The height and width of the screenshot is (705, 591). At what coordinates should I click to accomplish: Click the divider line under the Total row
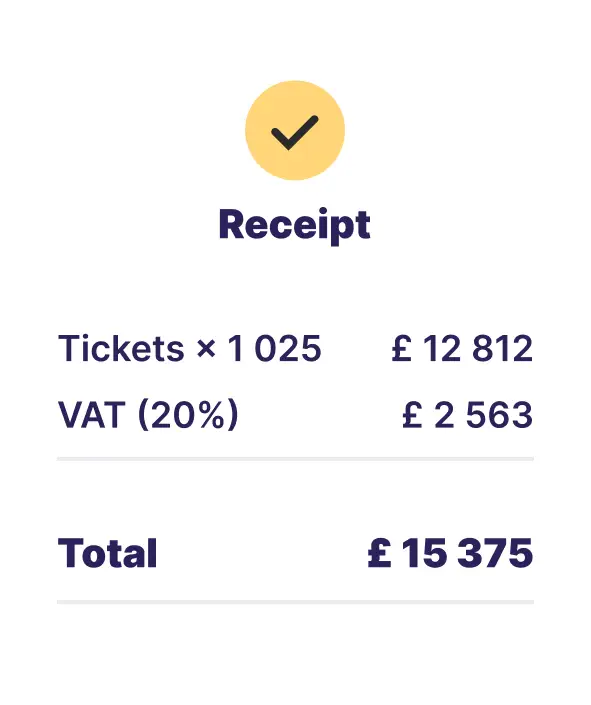tap(296, 602)
